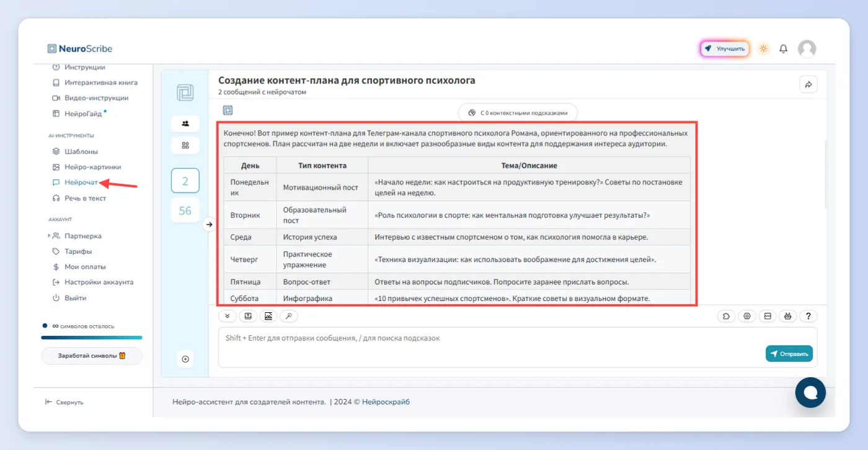Screen dimensions: 868x450
Task: Click the С 0 контекстными подсказками button
Action: [x=518, y=113]
